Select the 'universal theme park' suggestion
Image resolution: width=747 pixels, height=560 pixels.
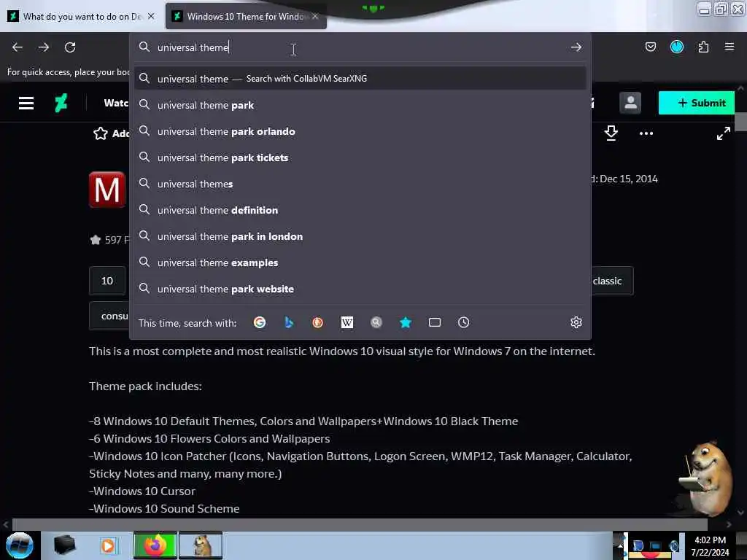click(x=360, y=105)
